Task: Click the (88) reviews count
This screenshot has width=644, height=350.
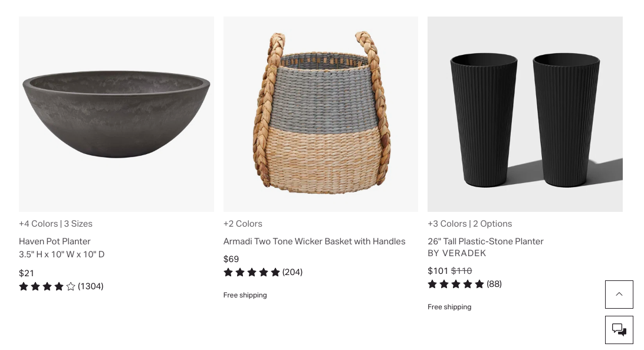Action: [494, 284]
